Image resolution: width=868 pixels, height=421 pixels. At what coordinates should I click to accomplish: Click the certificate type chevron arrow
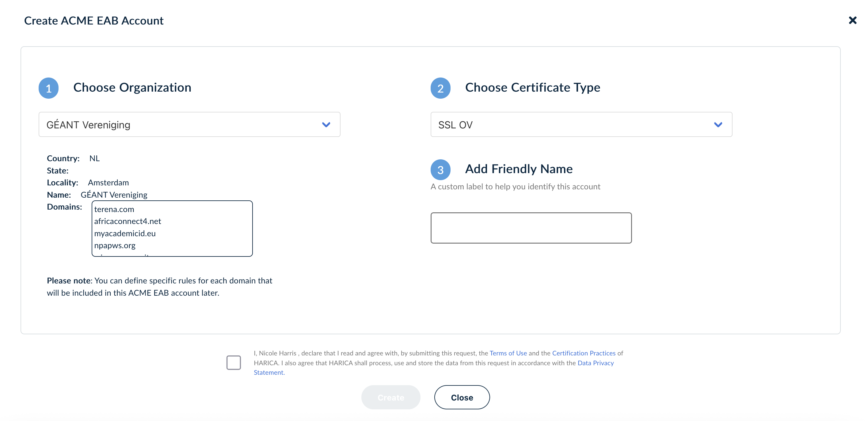click(718, 125)
